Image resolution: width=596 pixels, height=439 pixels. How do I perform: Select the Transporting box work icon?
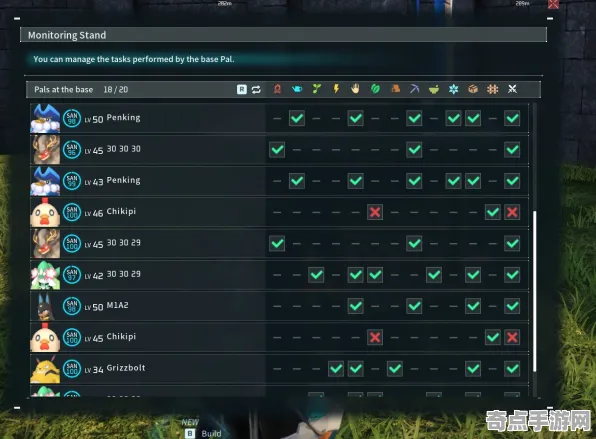pyautogui.click(x=473, y=89)
